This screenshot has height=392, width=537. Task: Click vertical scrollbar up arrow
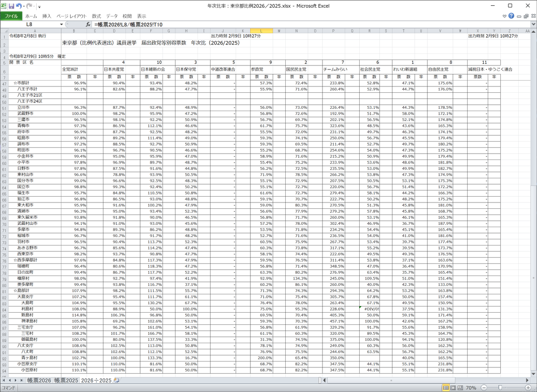[533, 31]
